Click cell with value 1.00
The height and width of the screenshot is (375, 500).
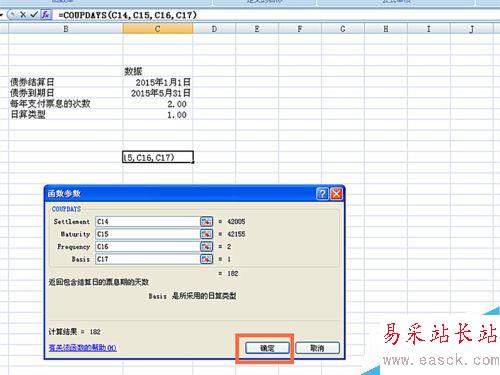click(x=158, y=115)
